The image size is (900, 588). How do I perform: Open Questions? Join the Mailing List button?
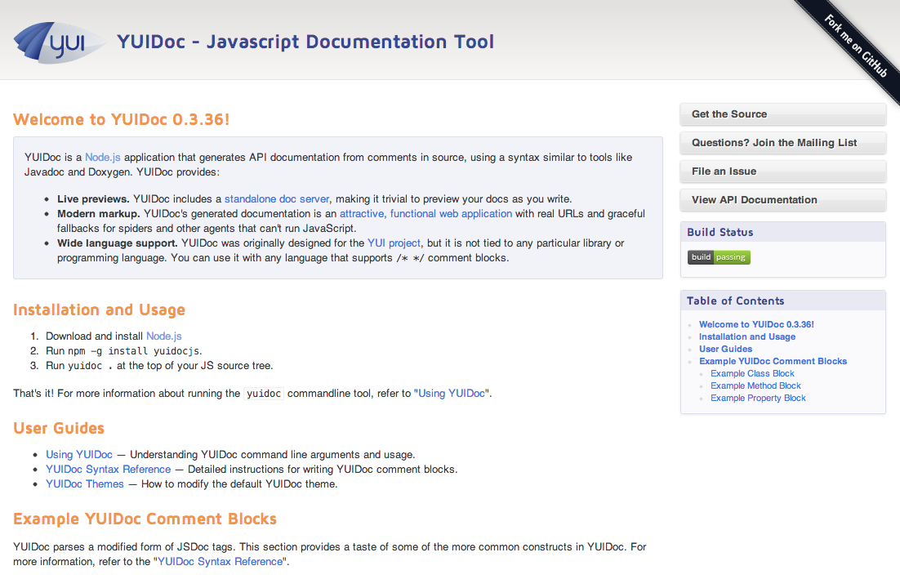click(782, 143)
